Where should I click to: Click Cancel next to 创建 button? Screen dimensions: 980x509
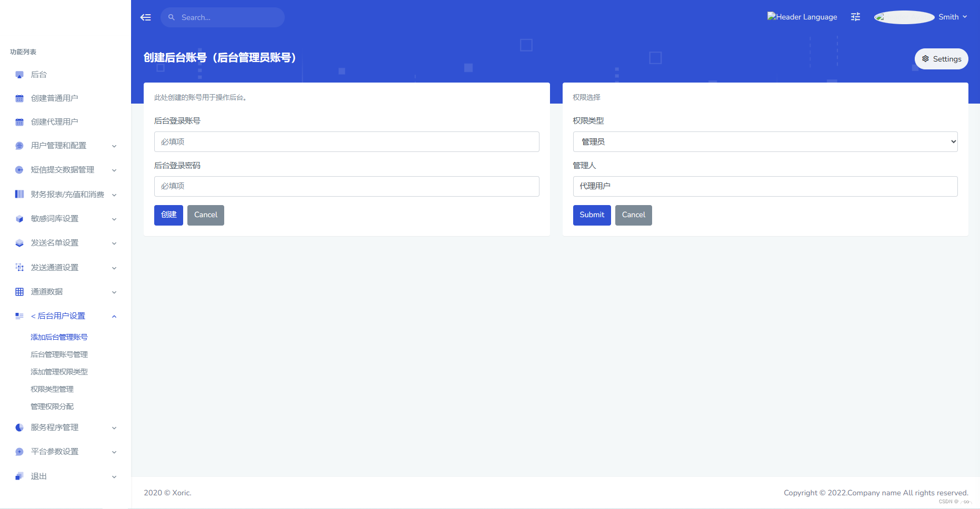[206, 215]
